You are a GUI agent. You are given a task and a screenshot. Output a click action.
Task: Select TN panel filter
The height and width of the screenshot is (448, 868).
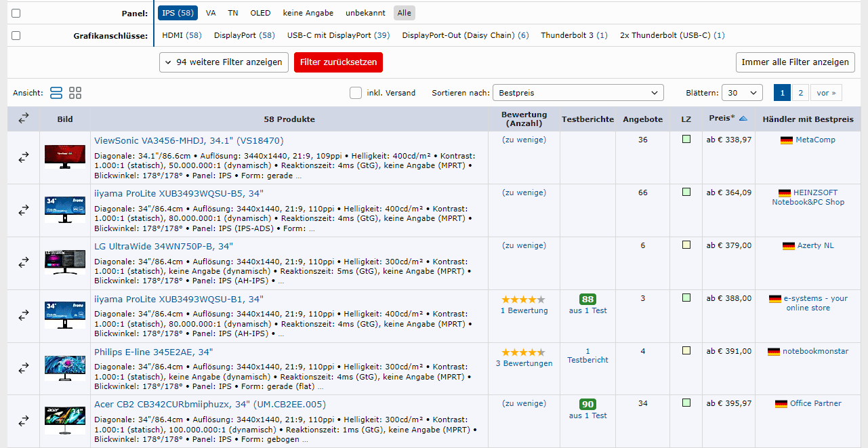coord(233,13)
